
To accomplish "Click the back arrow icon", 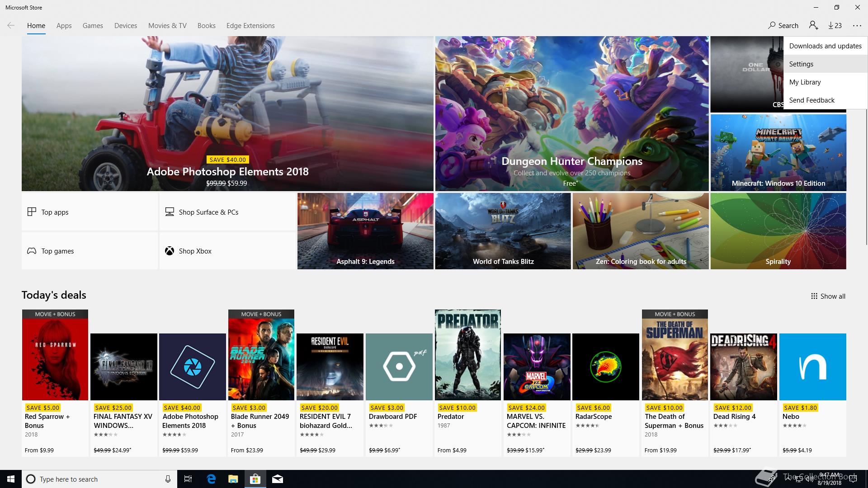I will click(11, 25).
